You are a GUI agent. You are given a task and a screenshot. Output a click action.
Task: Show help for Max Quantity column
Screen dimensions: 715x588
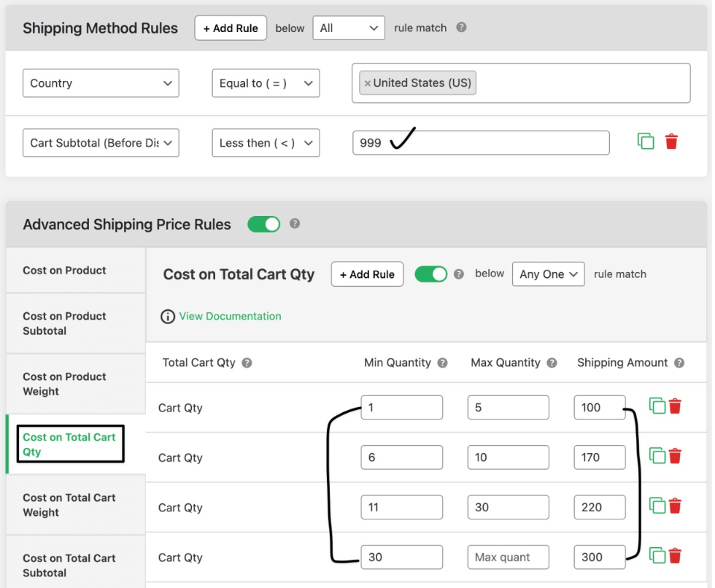click(x=552, y=363)
